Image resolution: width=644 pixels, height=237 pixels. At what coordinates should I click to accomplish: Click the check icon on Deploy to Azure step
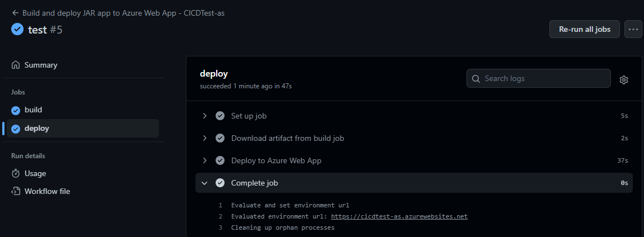220,161
